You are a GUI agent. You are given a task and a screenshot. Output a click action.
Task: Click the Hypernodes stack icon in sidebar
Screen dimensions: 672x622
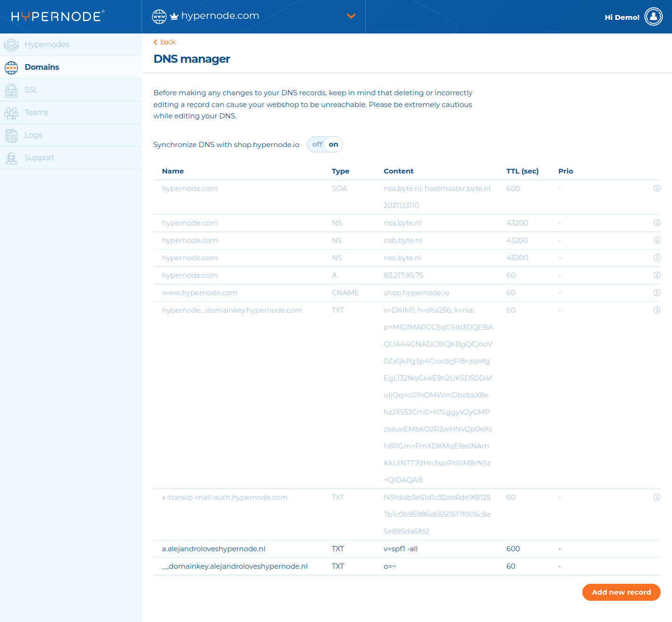(11, 45)
